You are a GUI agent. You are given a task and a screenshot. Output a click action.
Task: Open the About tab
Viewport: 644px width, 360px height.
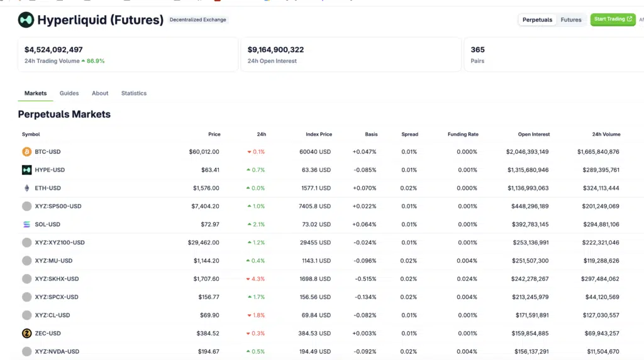(100, 93)
